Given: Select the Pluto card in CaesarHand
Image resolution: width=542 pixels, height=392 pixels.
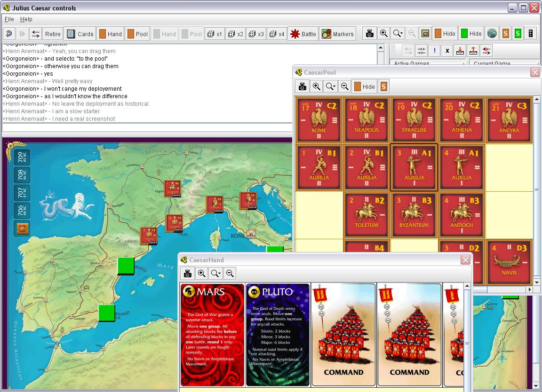Looking at the screenshot, I should (x=278, y=335).
